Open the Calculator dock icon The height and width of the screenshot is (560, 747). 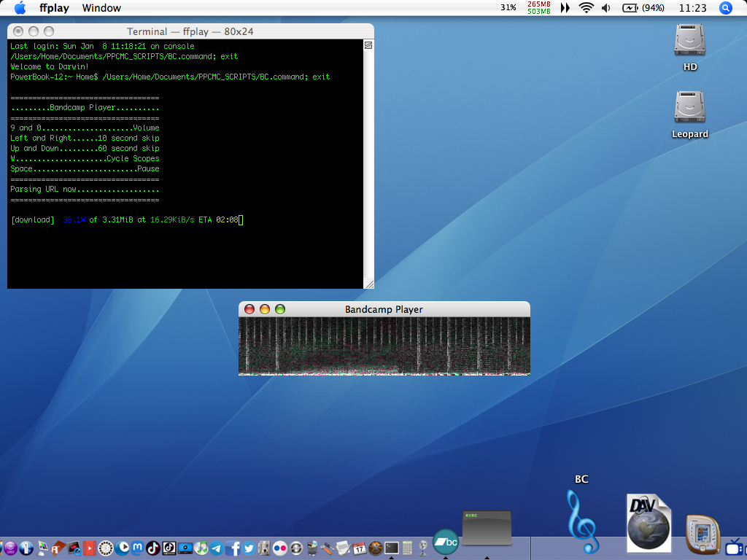coord(407,548)
